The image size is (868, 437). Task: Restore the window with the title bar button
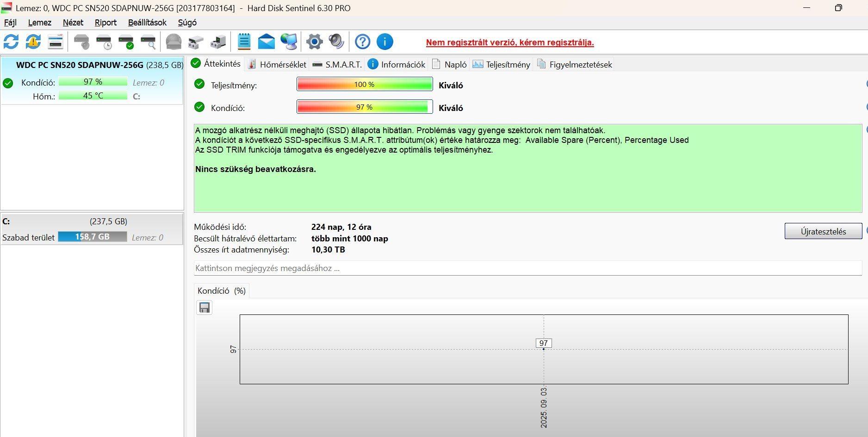838,8
